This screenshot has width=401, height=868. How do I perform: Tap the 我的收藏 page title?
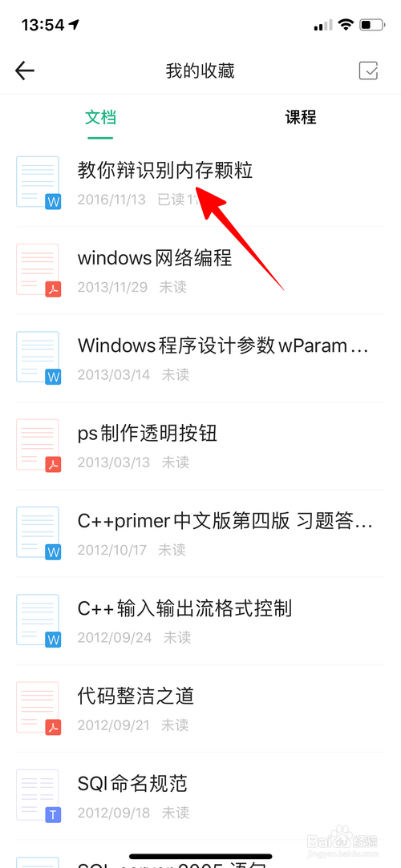200,71
